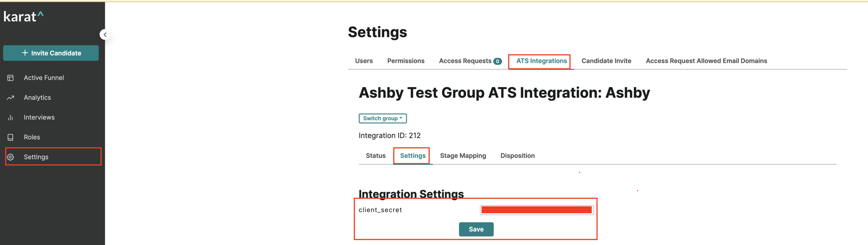Click the client_secret input field
The image size is (868, 245).
click(537, 210)
